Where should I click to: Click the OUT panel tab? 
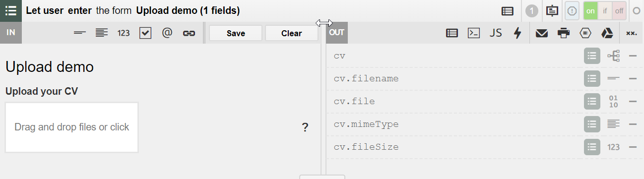pyautogui.click(x=336, y=33)
